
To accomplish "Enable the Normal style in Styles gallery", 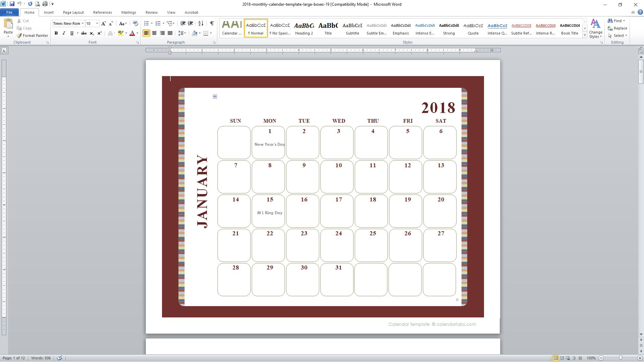I will (x=256, y=28).
